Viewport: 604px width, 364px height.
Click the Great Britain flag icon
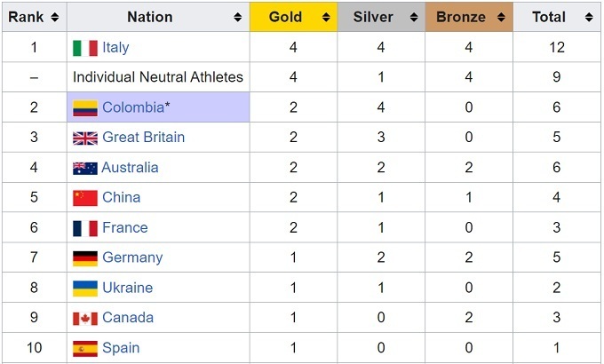click(x=85, y=138)
